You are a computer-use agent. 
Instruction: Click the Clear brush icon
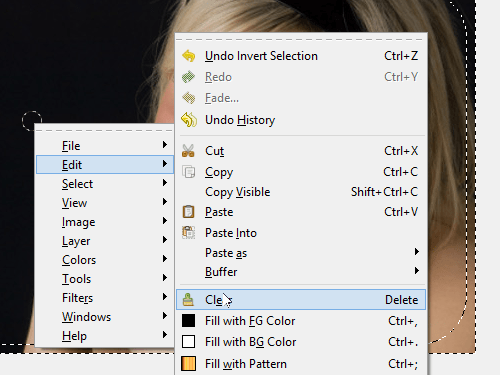tap(188, 299)
